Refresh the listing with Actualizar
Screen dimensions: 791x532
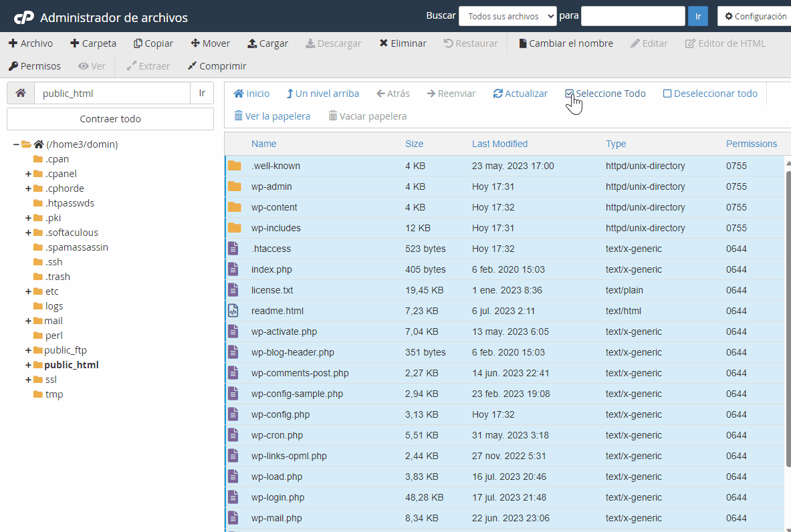(520, 94)
